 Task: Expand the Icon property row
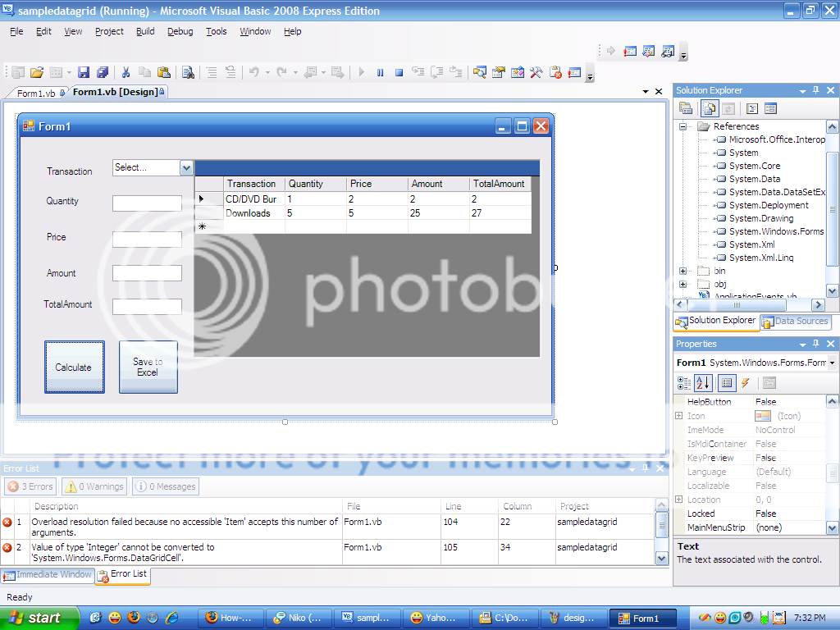tap(678, 416)
